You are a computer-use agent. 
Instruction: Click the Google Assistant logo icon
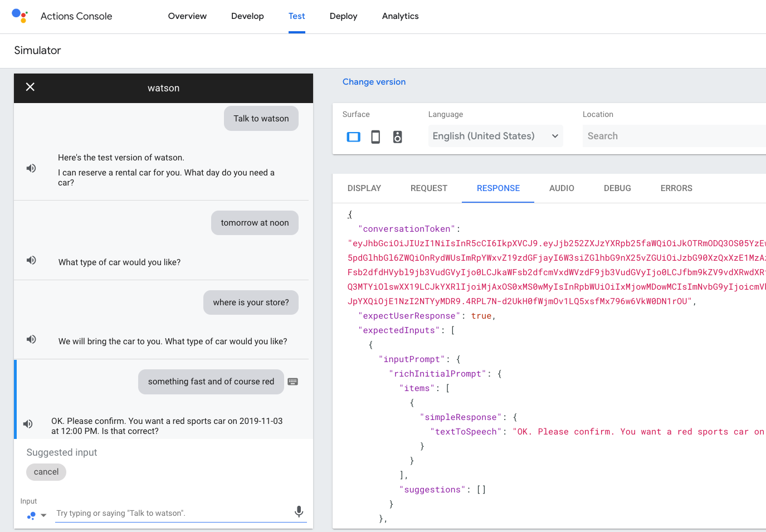pyautogui.click(x=19, y=16)
